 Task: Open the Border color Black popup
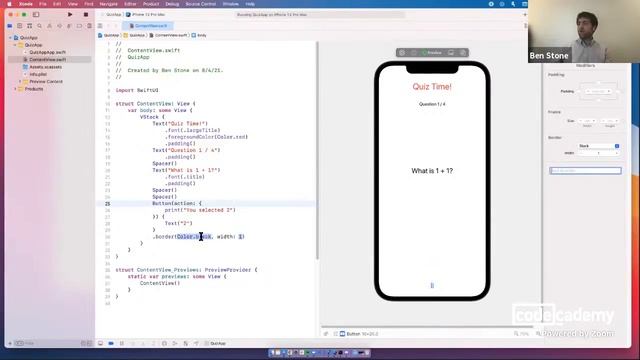click(599, 146)
